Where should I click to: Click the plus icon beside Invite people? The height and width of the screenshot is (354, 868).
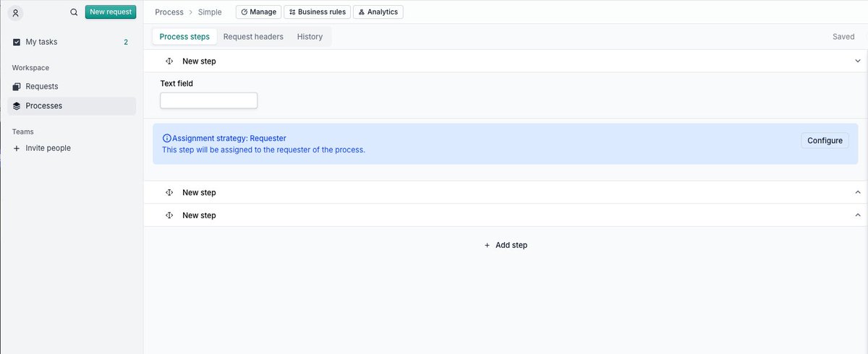tap(17, 148)
